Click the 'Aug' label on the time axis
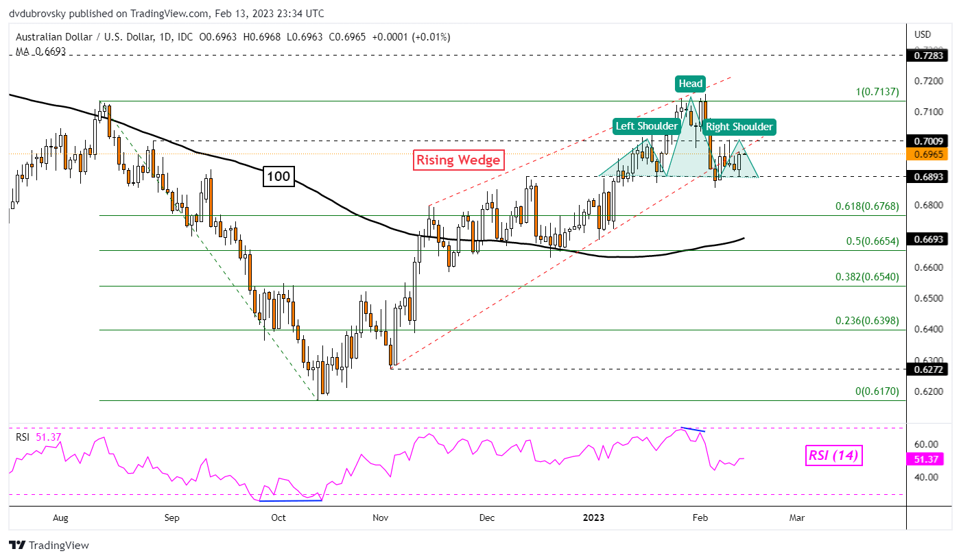961x560 pixels. pos(60,518)
